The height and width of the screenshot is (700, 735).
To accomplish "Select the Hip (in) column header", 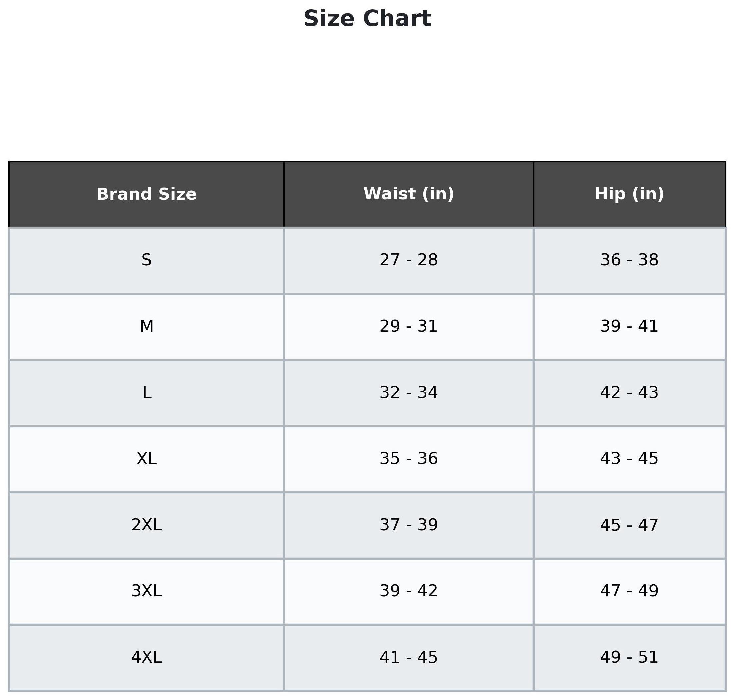I will coord(629,194).
